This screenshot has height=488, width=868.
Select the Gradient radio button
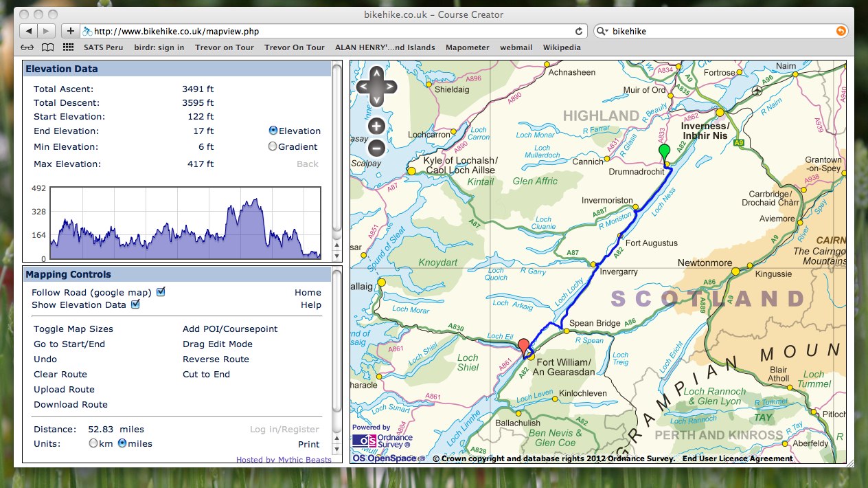[x=273, y=146]
